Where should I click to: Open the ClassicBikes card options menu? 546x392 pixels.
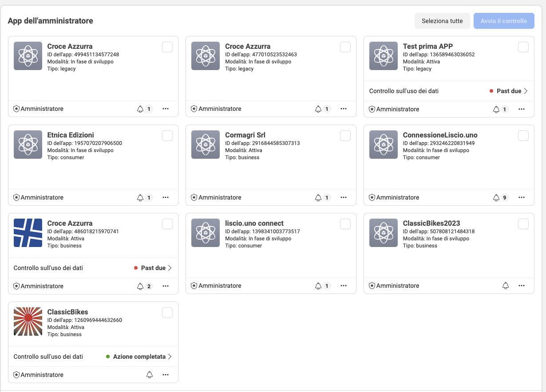click(166, 375)
